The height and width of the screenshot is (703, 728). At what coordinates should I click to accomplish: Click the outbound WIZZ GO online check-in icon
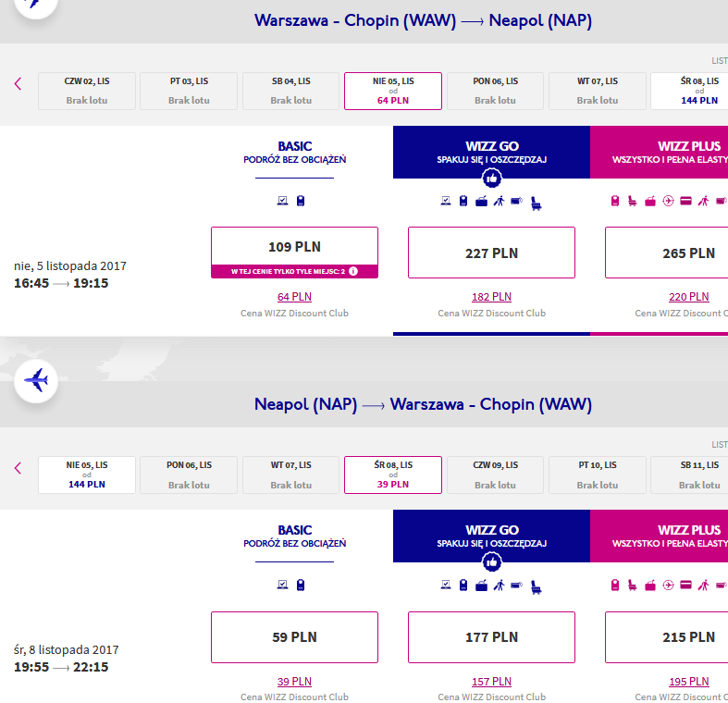click(x=446, y=201)
